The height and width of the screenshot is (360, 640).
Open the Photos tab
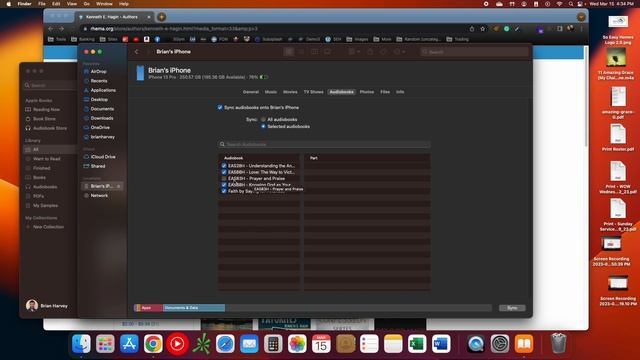pyautogui.click(x=367, y=92)
